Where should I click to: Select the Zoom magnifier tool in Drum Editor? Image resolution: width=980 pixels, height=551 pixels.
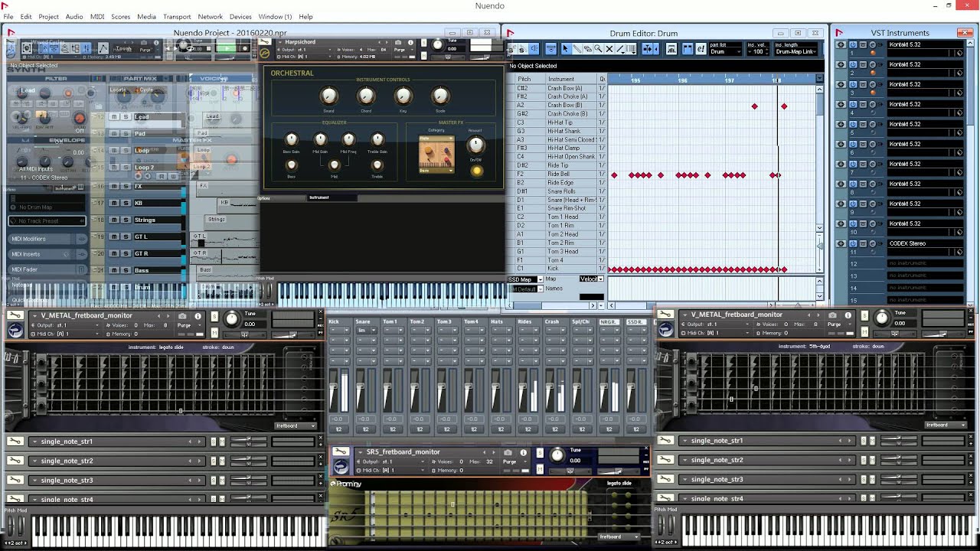pyautogui.click(x=598, y=49)
